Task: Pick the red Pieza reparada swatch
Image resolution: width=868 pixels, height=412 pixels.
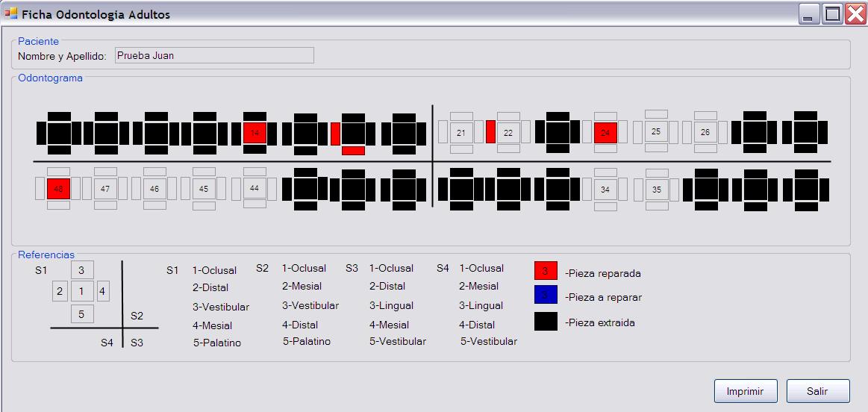Action: 546,271
